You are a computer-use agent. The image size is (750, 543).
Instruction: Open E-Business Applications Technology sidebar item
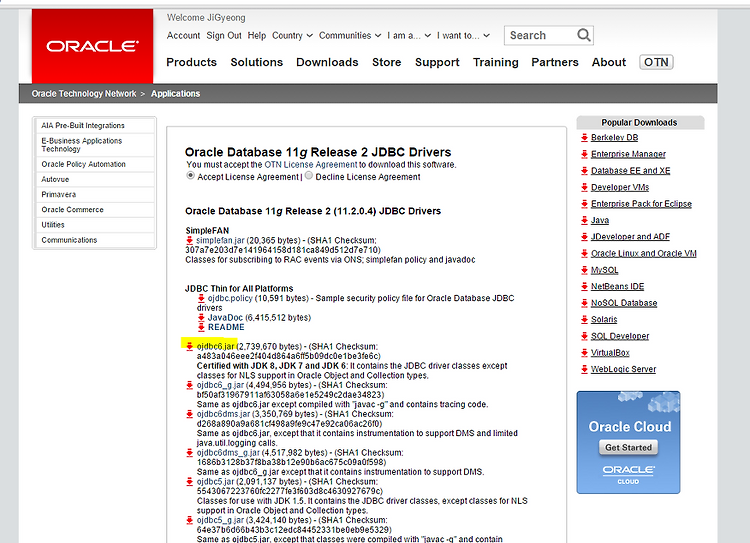[x=95, y=144]
